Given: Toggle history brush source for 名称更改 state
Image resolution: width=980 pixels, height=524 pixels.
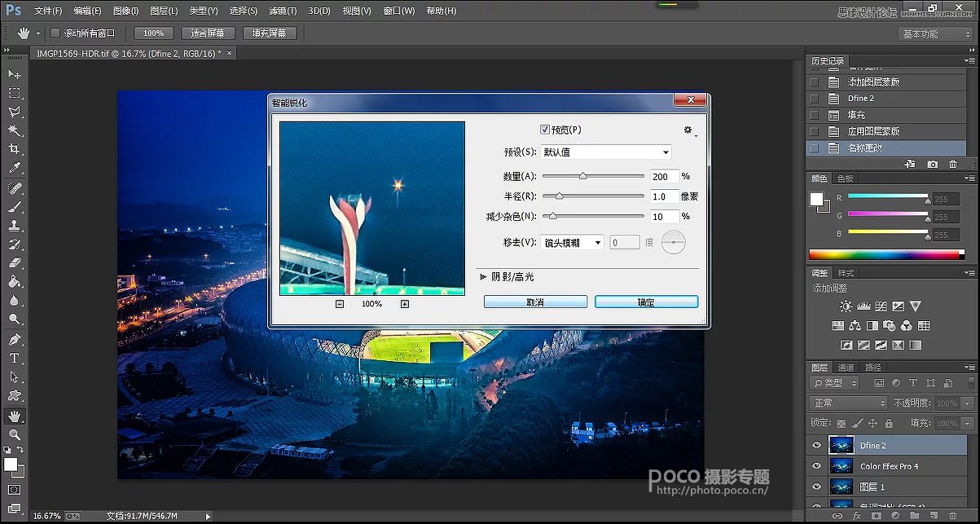Looking at the screenshot, I should point(813,148).
